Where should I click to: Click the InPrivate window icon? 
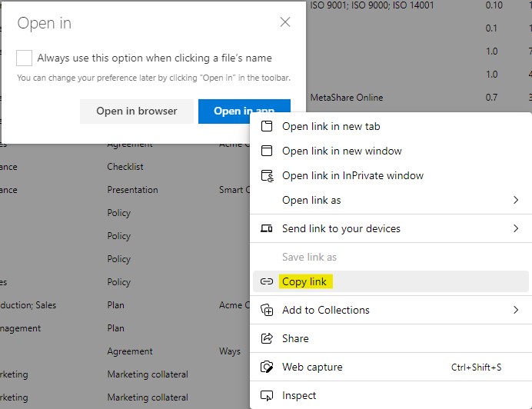pyautogui.click(x=268, y=175)
